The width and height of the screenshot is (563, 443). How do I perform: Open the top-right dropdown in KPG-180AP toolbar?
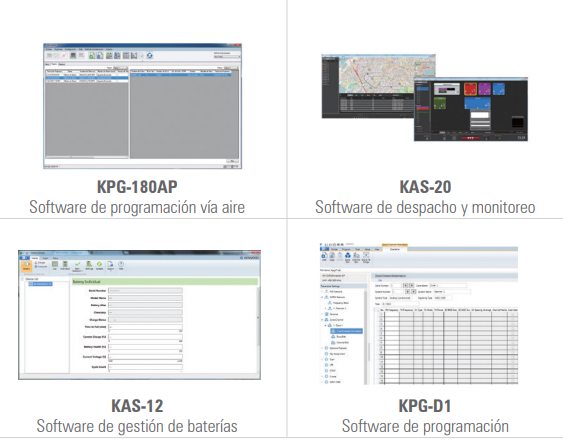click(x=227, y=57)
